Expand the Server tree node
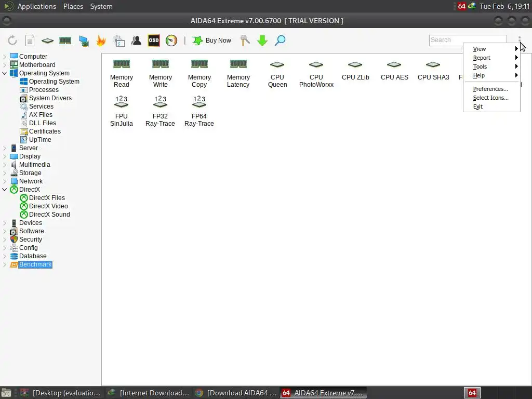 pos(5,148)
